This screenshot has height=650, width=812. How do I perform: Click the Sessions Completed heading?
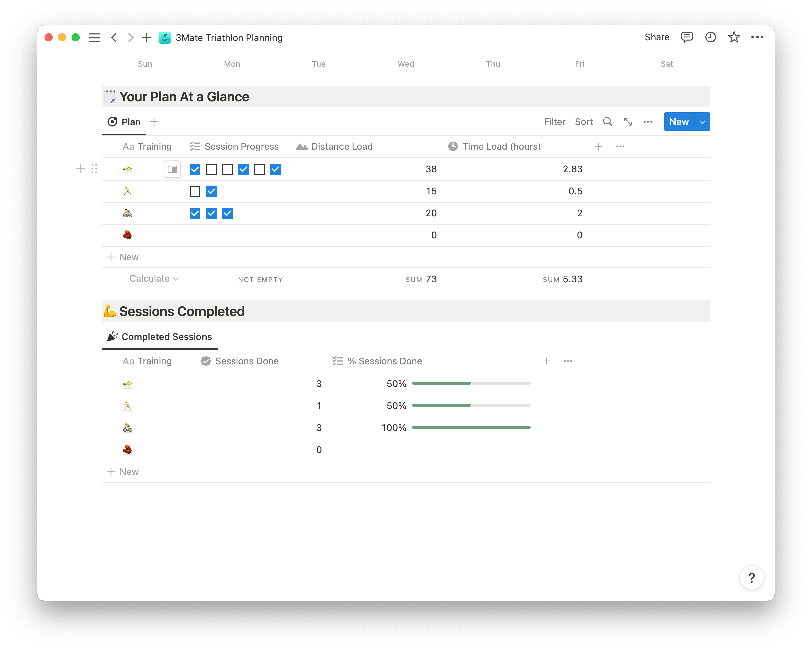point(182,311)
